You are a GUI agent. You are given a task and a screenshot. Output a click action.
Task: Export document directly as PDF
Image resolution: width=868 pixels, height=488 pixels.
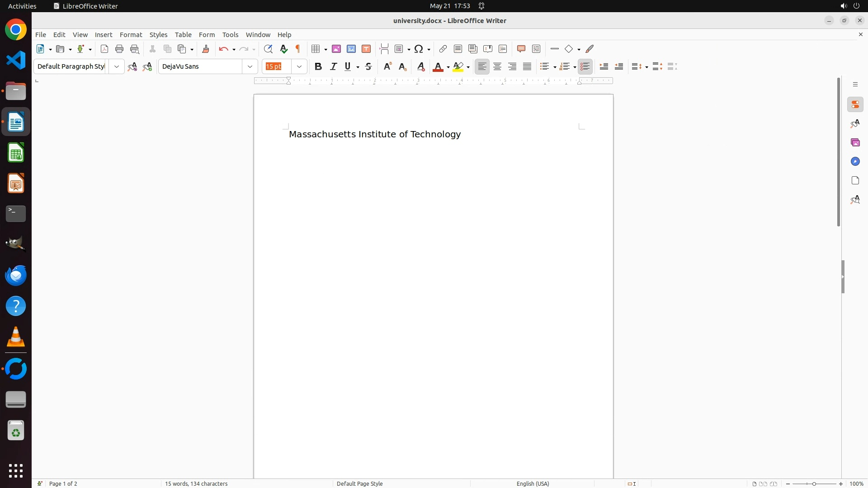tap(104, 49)
